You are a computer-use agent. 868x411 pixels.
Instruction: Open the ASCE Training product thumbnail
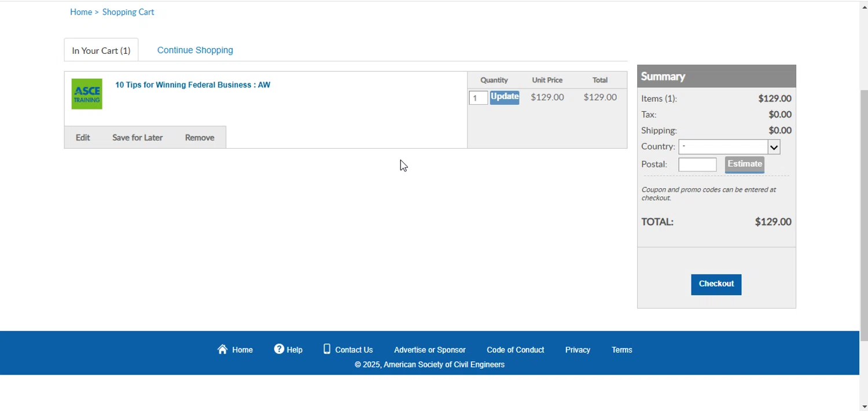(87, 94)
